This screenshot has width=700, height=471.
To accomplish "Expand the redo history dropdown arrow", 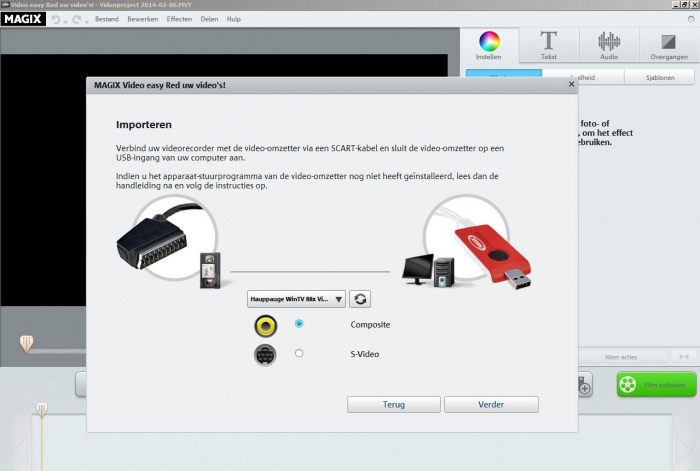I will tap(87, 21).
